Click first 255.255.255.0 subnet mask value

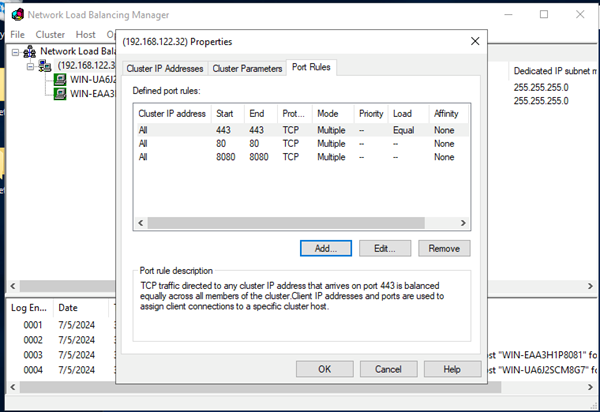point(541,87)
